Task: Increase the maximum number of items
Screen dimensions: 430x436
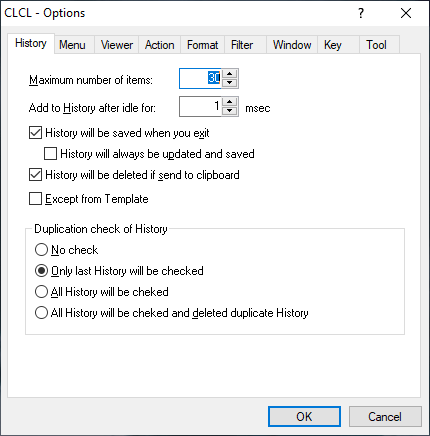Action: [229, 74]
